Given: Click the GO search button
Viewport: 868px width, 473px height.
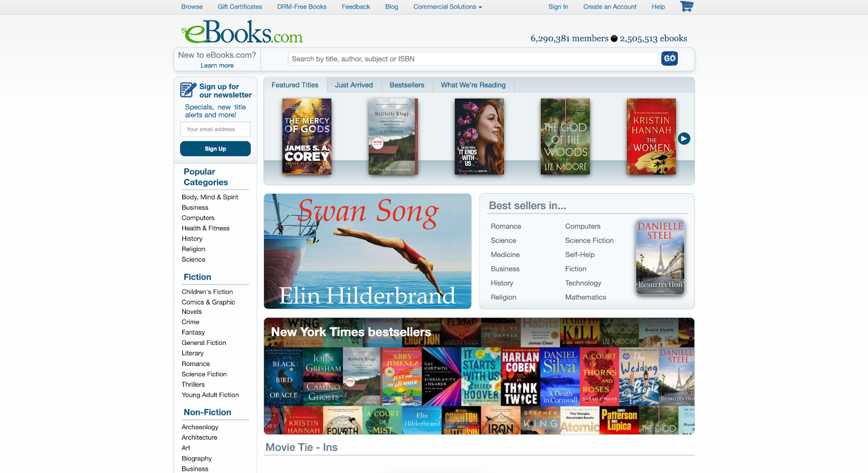Looking at the screenshot, I should 669,59.
